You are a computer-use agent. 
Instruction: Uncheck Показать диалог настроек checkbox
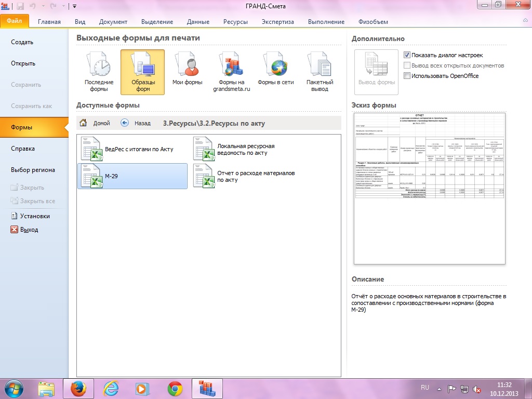click(x=407, y=55)
